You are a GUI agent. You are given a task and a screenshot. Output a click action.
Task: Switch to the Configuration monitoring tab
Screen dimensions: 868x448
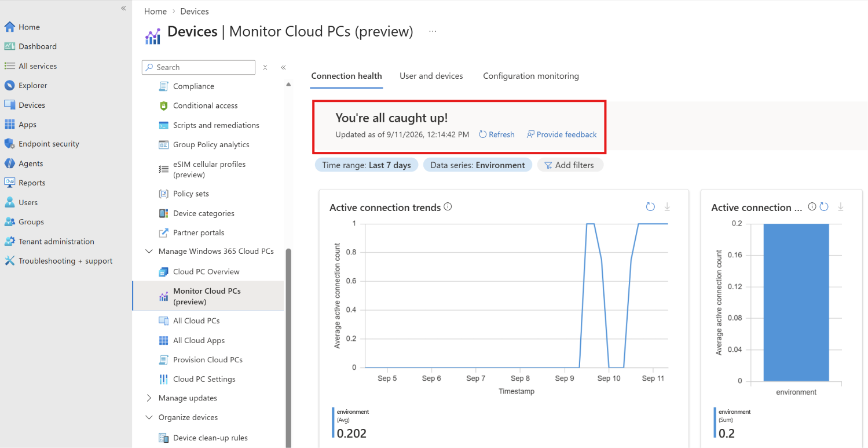(531, 76)
